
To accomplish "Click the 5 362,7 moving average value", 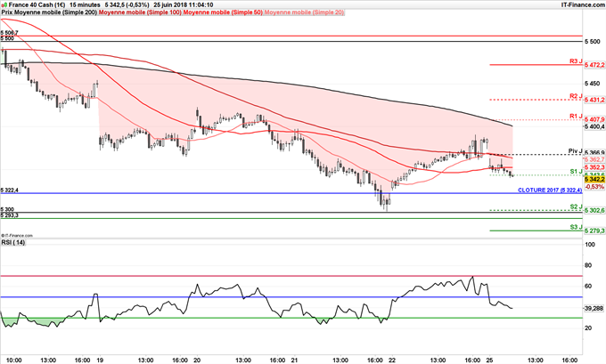I will click(594, 159).
